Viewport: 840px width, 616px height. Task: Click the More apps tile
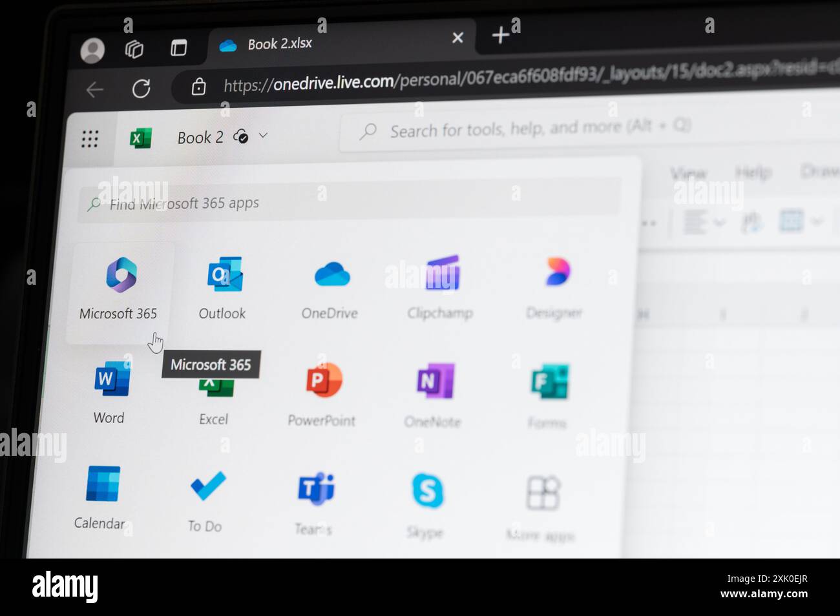(x=541, y=509)
